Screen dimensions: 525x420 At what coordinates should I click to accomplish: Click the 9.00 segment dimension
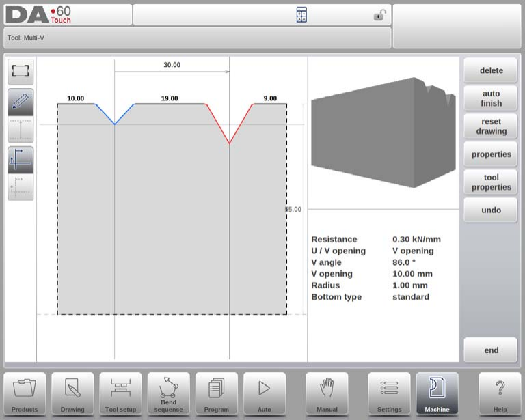tap(270, 98)
